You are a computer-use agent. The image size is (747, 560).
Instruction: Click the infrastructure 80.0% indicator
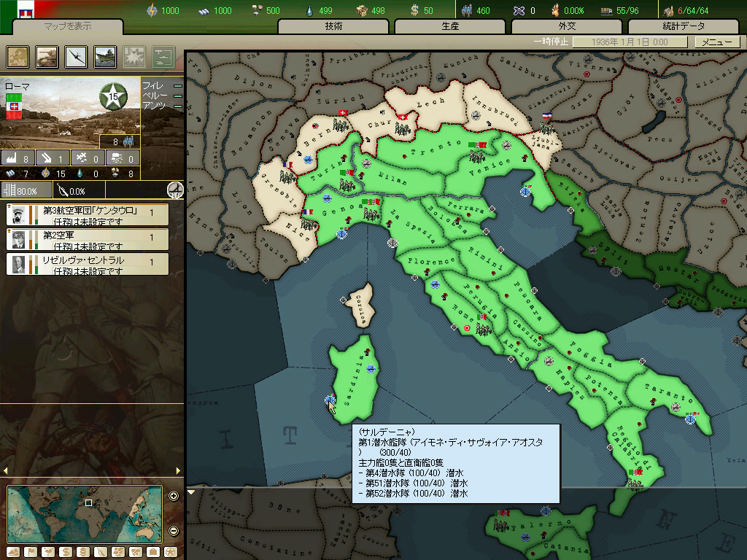(26, 190)
